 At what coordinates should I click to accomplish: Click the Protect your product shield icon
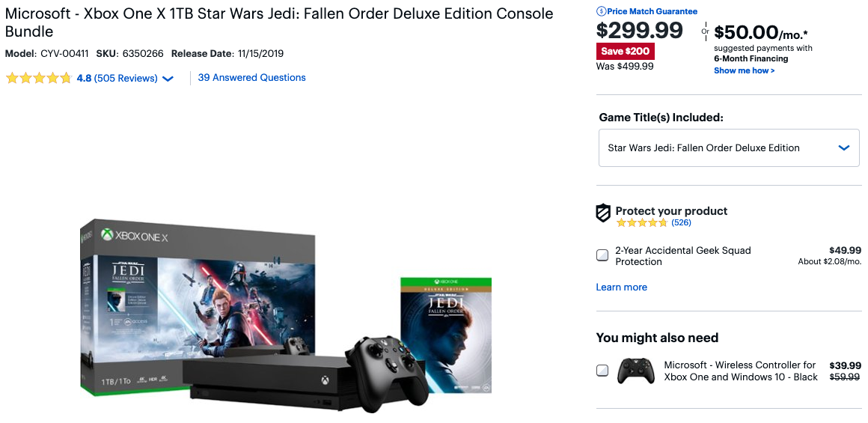tap(603, 213)
